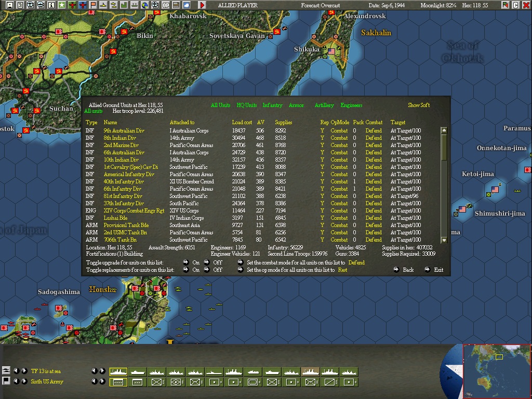The width and height of the screenshot is (532, 399).
Task: Select the task force ship icon beside TF 13
Action: [6, 370]
